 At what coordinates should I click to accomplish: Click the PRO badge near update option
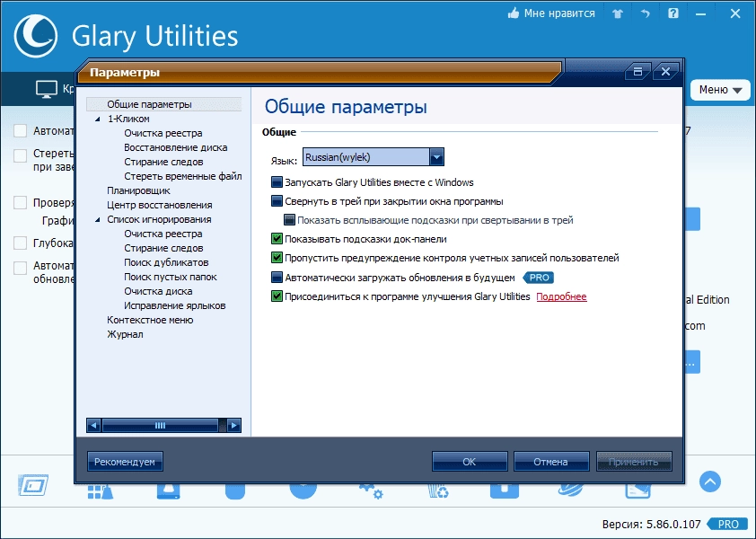click(x=539, y=278)
